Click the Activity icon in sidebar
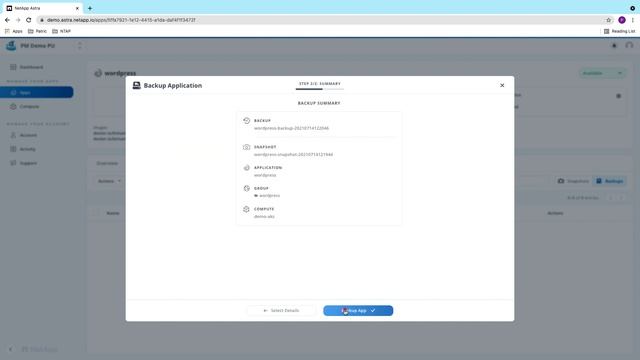640x360 pixels. (x=13, y=149)
